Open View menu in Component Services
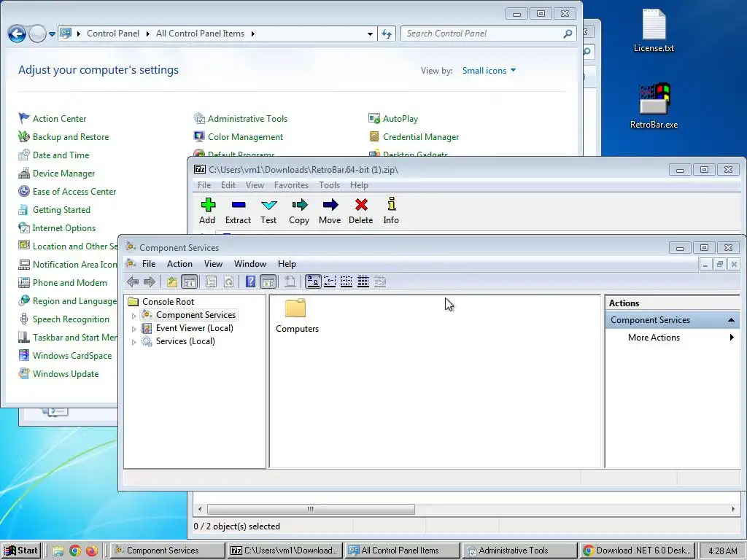 (x=214, y=264)
